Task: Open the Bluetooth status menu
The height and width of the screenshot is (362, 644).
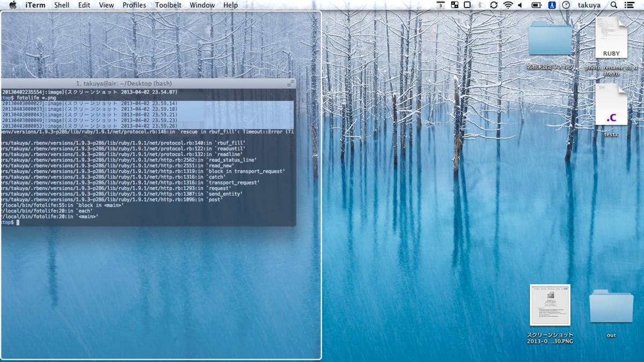Action: coord(481,5)
